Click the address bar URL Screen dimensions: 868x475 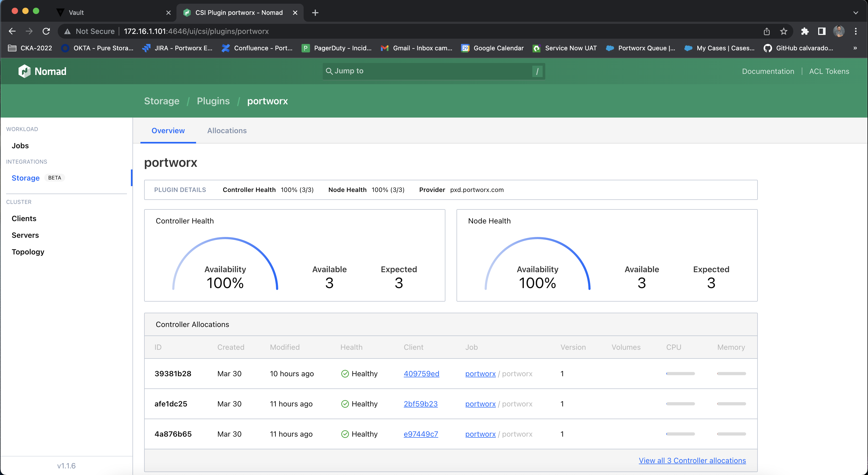point(196,31)
